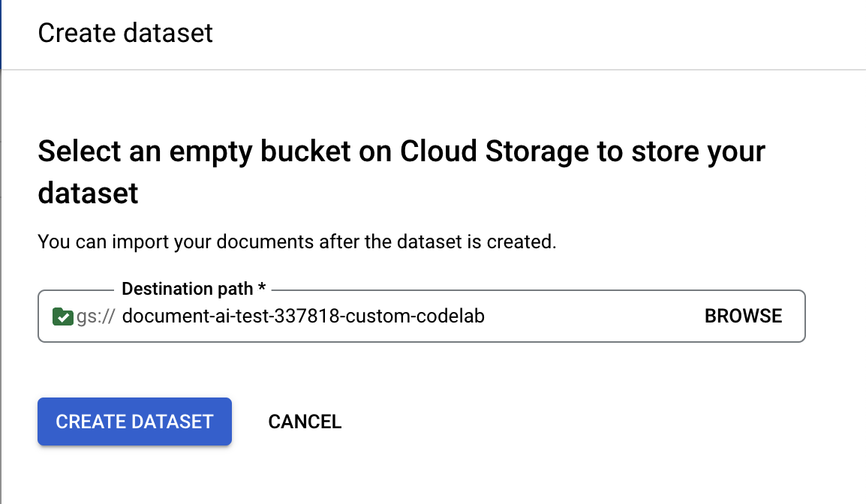Screen dimensions: 866x504
Task: Click the BROWSE link in the path field
Action: click(743, 316)
